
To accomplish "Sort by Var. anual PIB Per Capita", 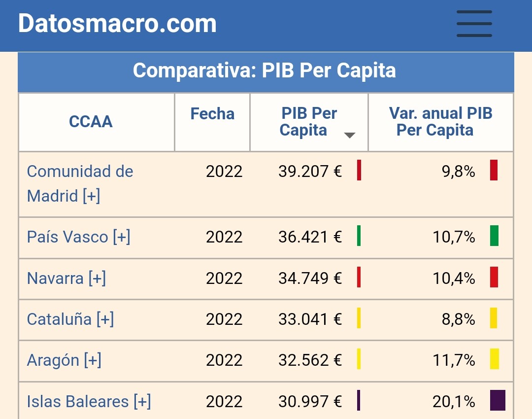I will pyautogui.click(x=440, y=122).
